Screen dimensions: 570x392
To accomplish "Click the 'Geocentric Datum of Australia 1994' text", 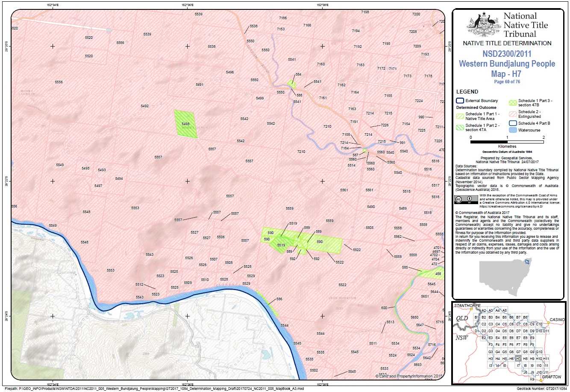I will (x=507, y=152).
